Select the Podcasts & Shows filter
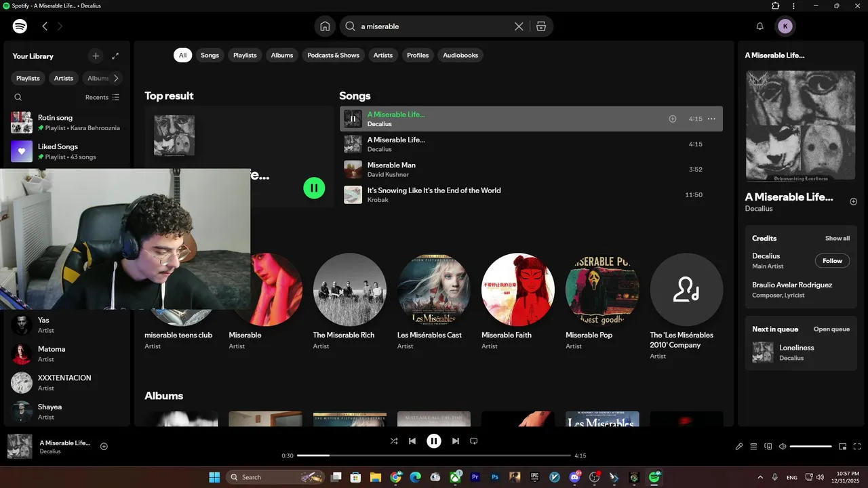This screenshot has width=868, height=488. [333, 56]
